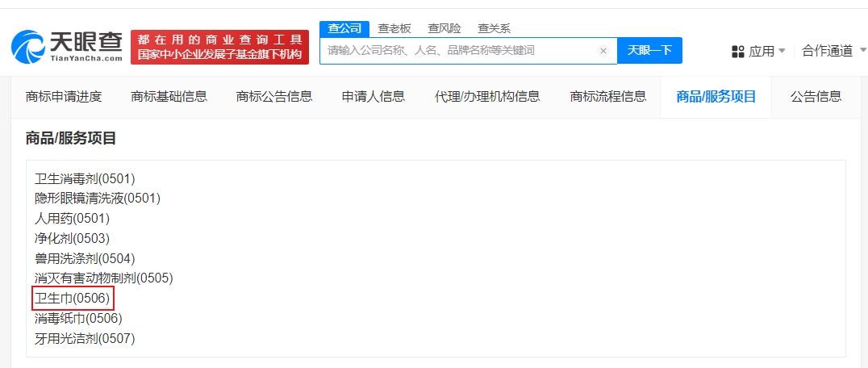Viewport: 868px width, 368px height.
Task: Click the 商品/服务项目 section heading
Action: click(70, 138)
